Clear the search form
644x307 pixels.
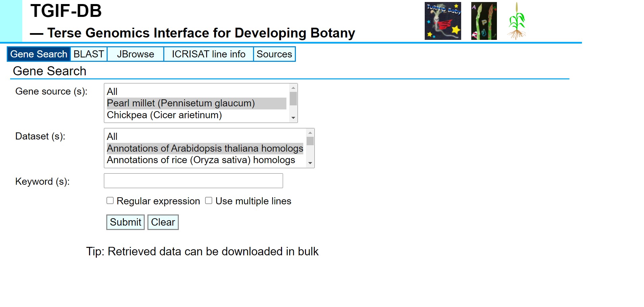point(163,222)
